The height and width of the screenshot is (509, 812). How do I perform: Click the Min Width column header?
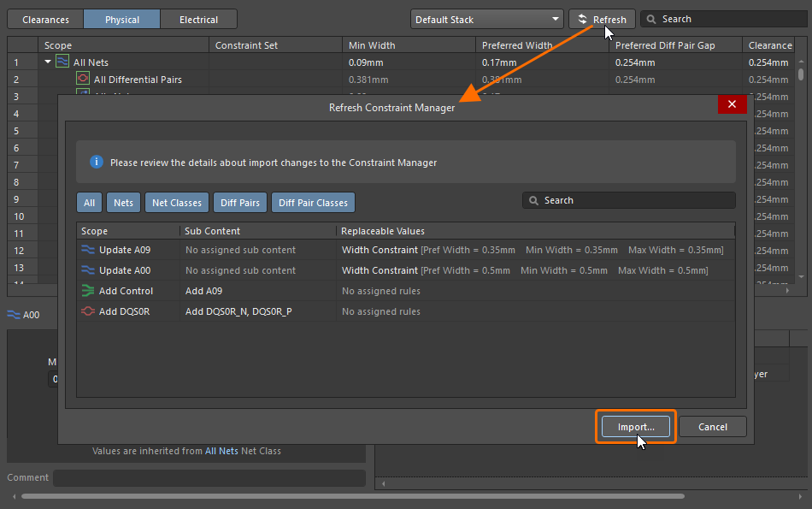(x=409, y=45)
